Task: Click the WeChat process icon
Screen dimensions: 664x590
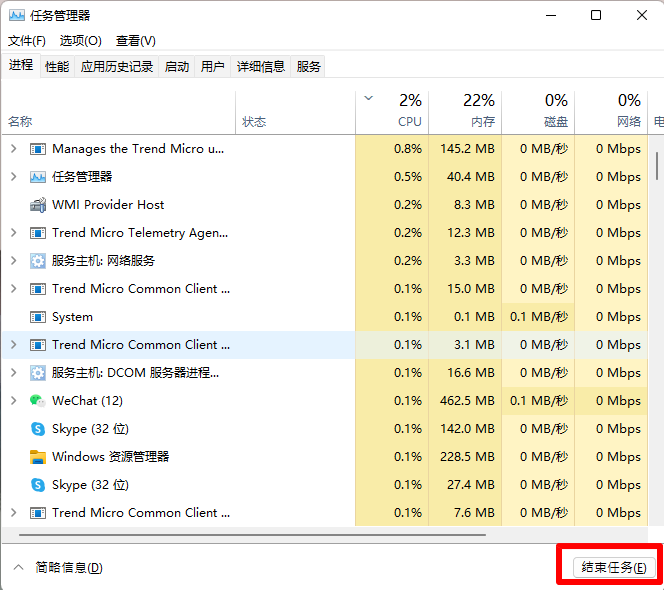Action: pos(38,401)
